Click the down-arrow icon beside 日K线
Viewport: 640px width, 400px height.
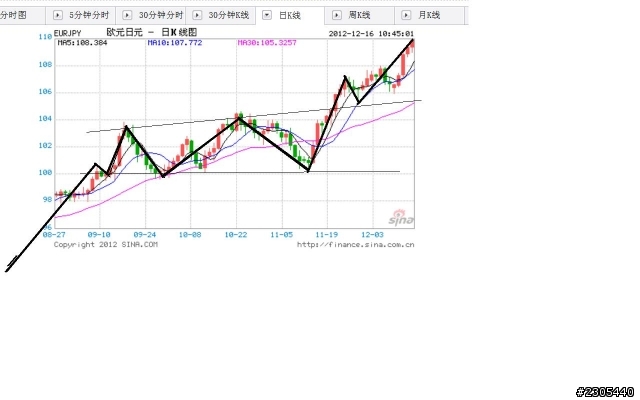[267, 15]
